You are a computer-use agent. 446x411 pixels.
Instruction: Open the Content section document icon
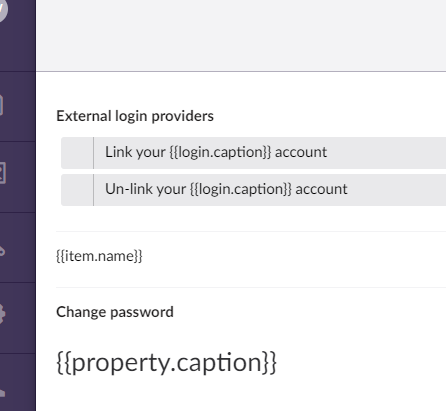[x=1, y=105]
